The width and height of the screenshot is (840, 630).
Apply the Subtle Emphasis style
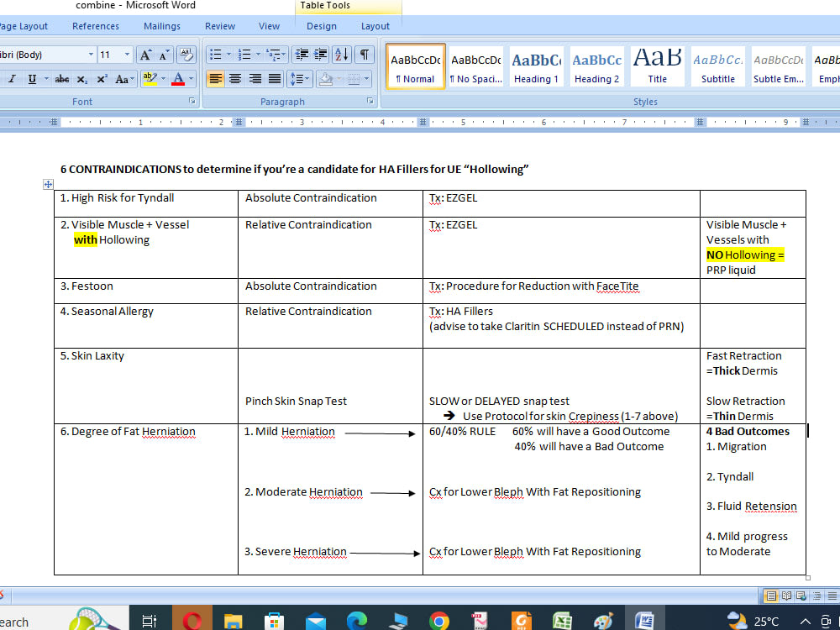(x=779, y=66)
